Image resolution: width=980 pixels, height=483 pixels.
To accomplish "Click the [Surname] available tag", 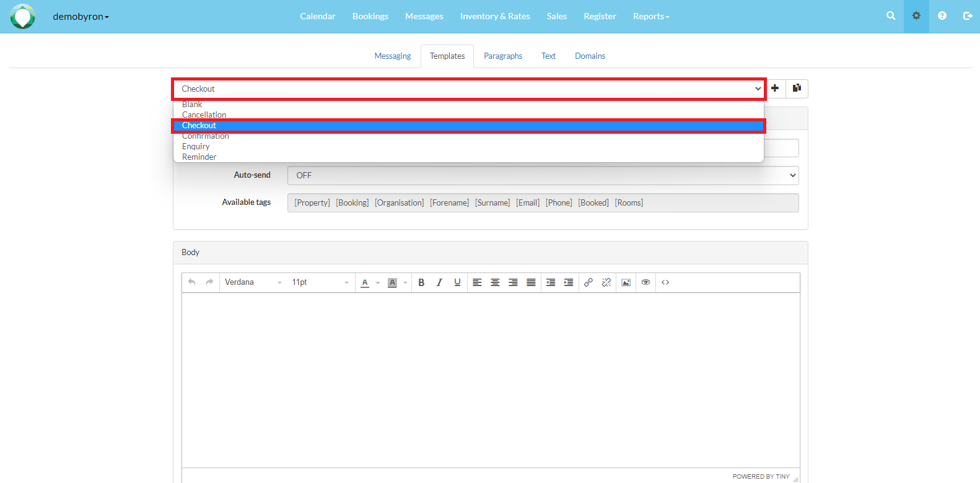I will pyautogui.click(x=492, y=202).
